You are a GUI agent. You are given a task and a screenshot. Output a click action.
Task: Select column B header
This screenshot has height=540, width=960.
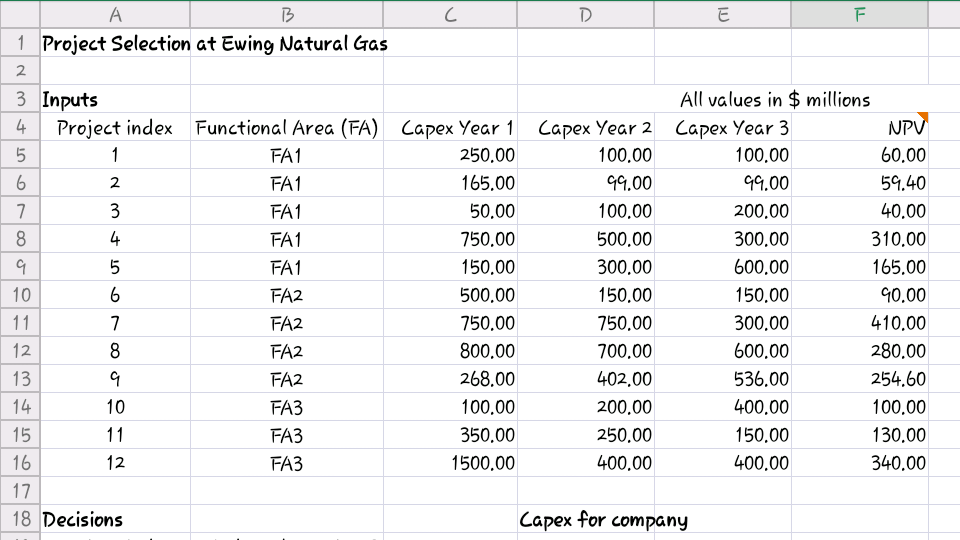pyautogui.click(x=287, y=14)
